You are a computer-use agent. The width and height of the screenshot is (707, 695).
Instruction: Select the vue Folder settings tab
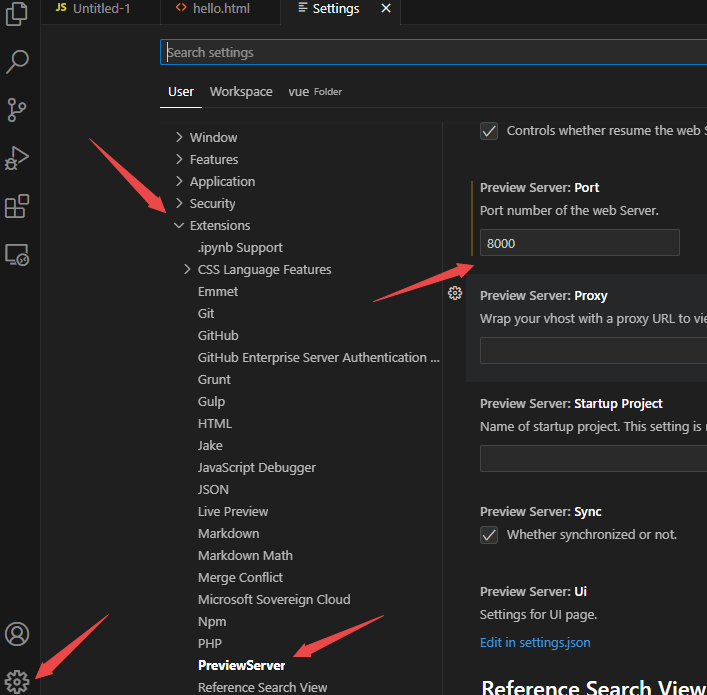click(x=315, y=92)
